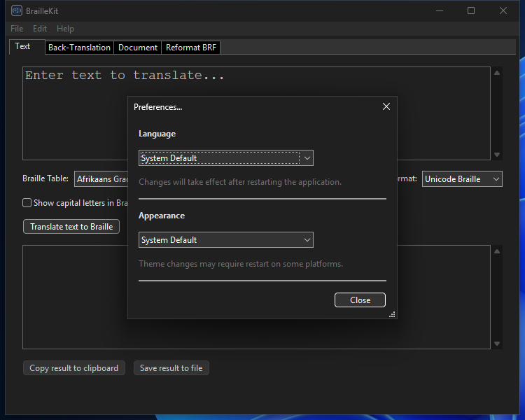Open the Braille Table dropdown
The width and height of the screenshot is (525, 420).
101,179
